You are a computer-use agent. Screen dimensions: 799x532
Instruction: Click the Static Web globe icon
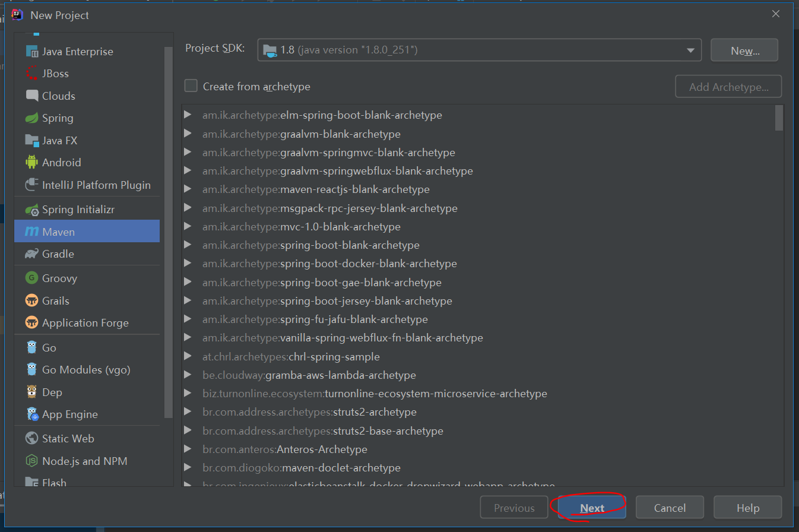click(32, 438)
